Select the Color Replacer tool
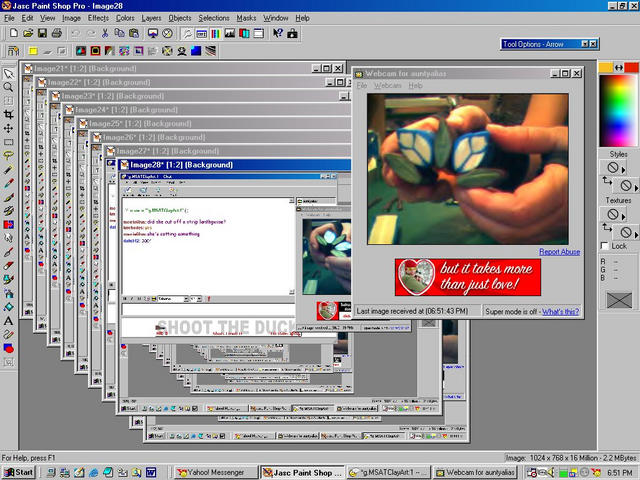 pyautogui.click(x=8, y=224)
